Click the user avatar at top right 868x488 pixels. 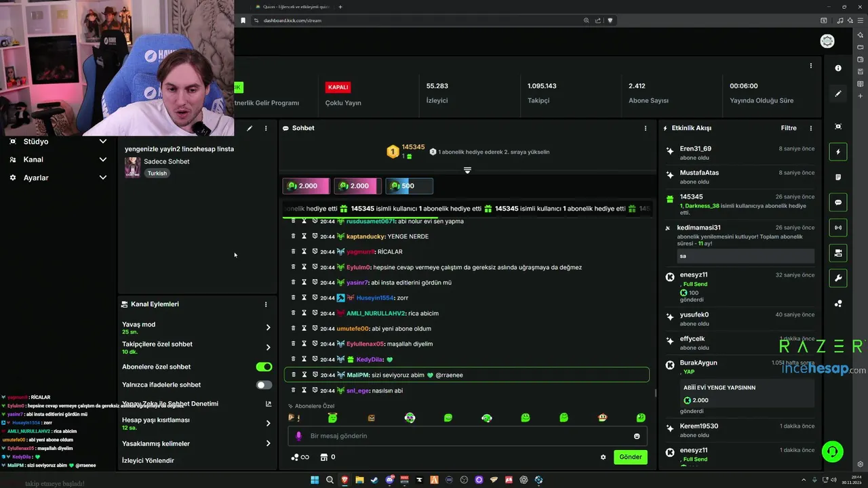pos(827,41)
